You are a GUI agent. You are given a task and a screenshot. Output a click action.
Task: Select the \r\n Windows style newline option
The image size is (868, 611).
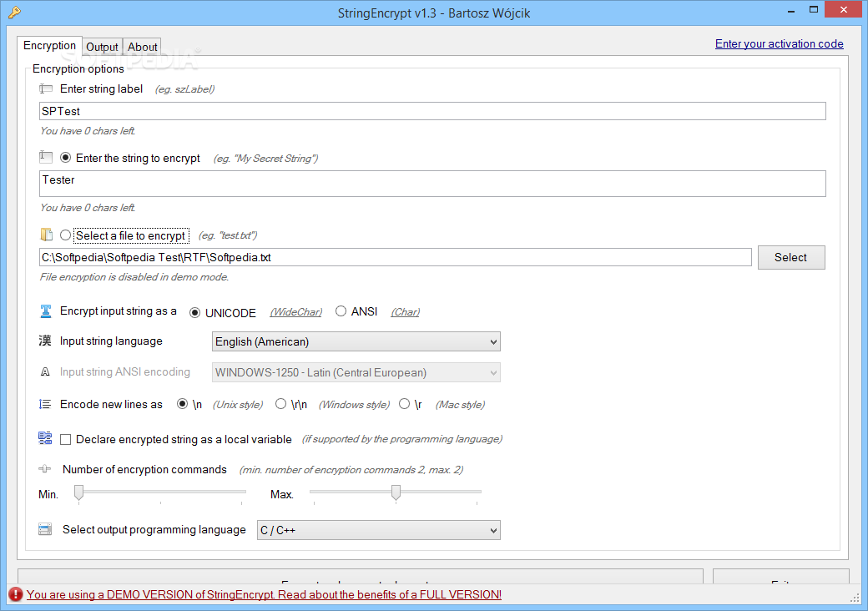point(280,404)
